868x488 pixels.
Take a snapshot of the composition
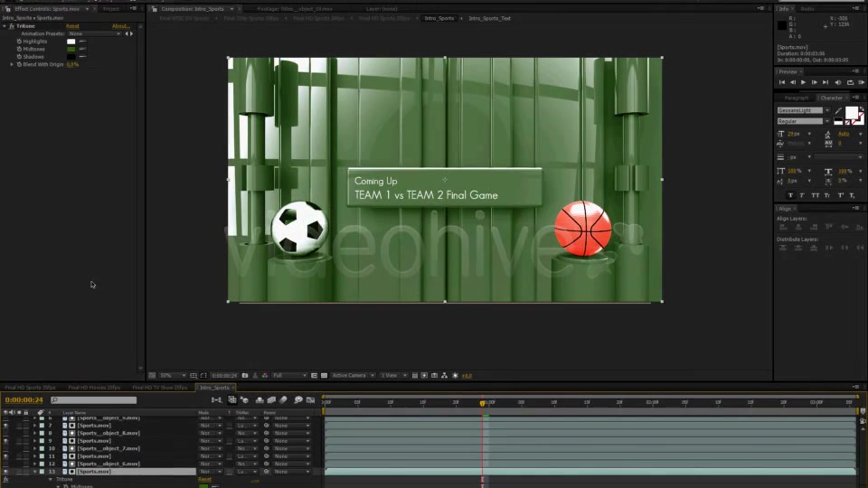245,376
